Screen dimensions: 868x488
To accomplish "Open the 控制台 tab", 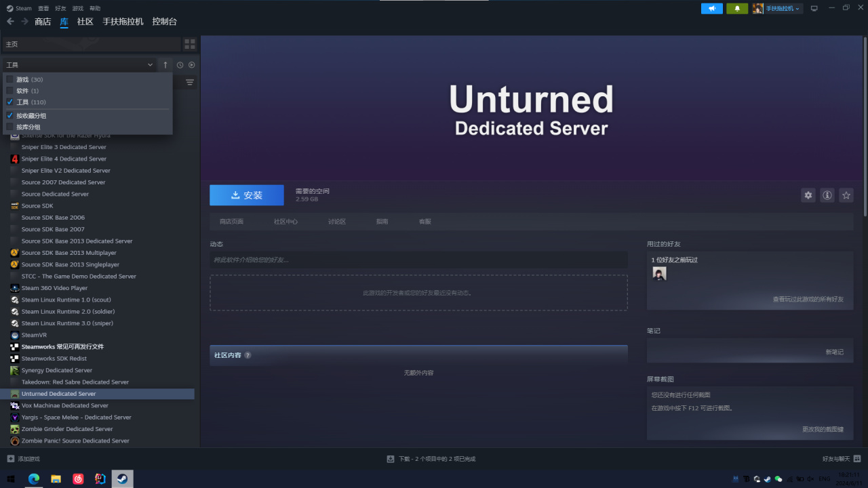I will (x=164, y=22).
